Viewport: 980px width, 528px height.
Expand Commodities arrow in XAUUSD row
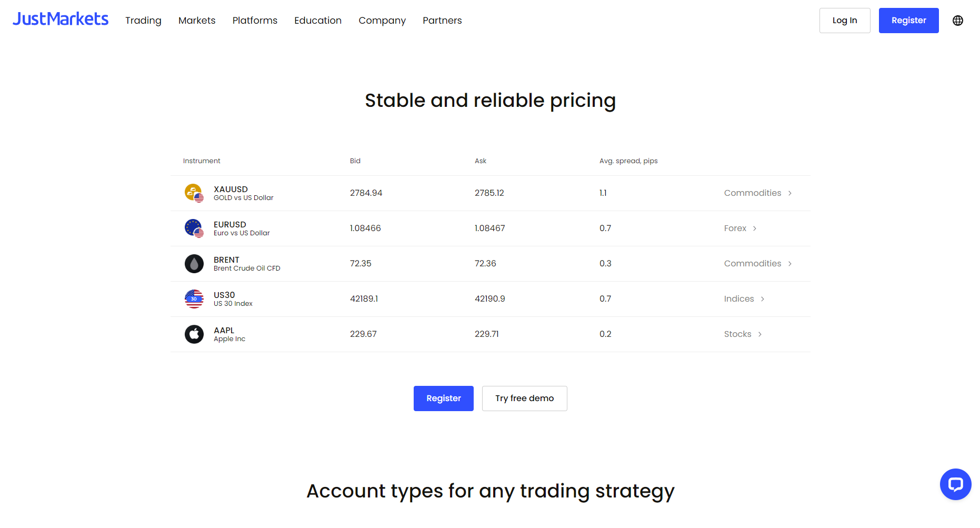(790, 193)
